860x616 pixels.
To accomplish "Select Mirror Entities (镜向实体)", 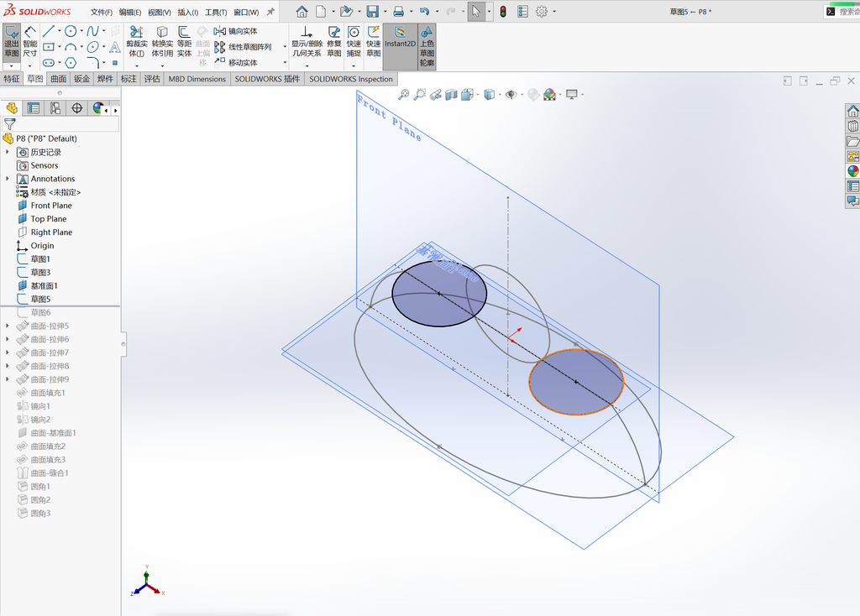I will (236, 31).
